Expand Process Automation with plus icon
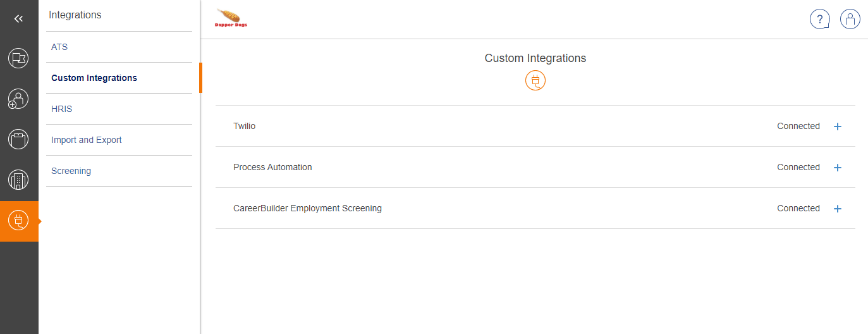Screen dimensions: 868x334 coord(838,168)
